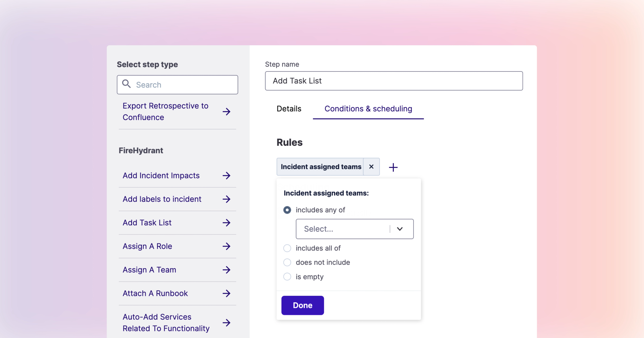This screenshot has height=338, width=644.
Task: Click arrow next to Auto-Add Services Related To Functionality
Action: tap(226, 323)
